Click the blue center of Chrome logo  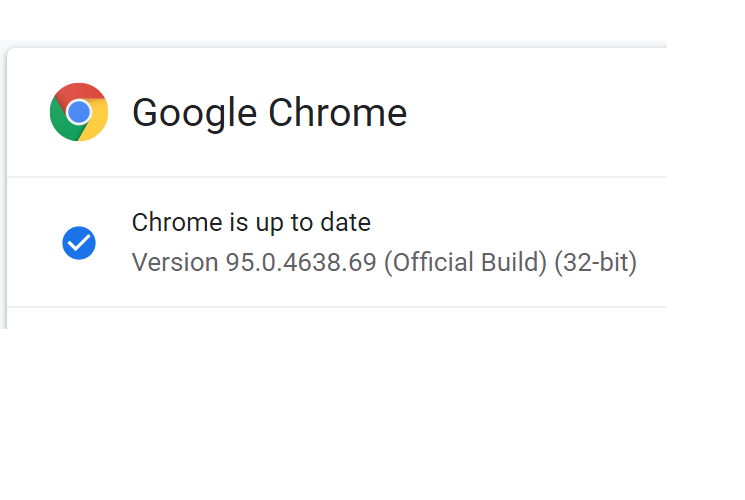tap(79, 112)
